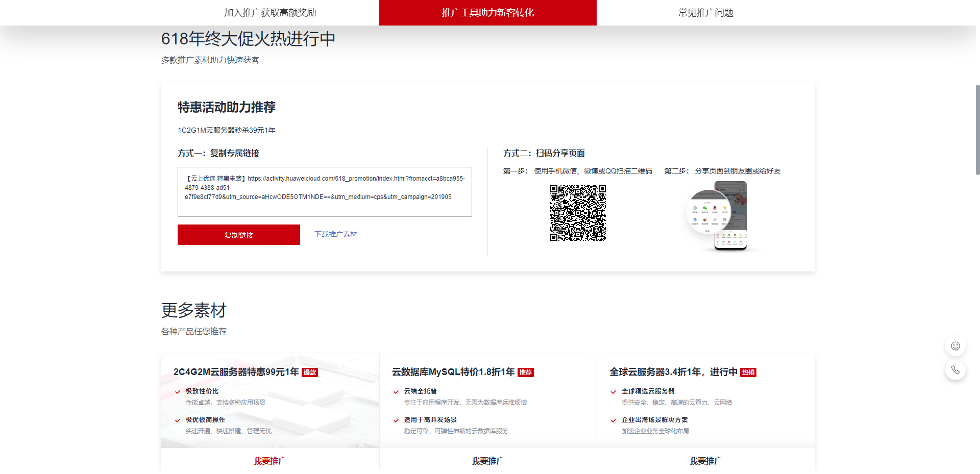Click the checkmark beside 云端全托管
This screenshot has width=980, height=474.
(396, 392)
